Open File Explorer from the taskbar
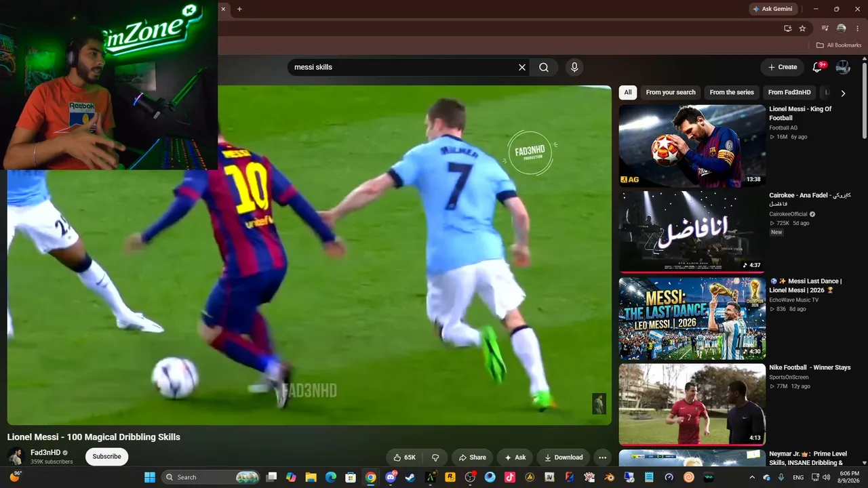The height and width of the screenshot is (488, 868). pyautogui.click(x=311, y=477)
